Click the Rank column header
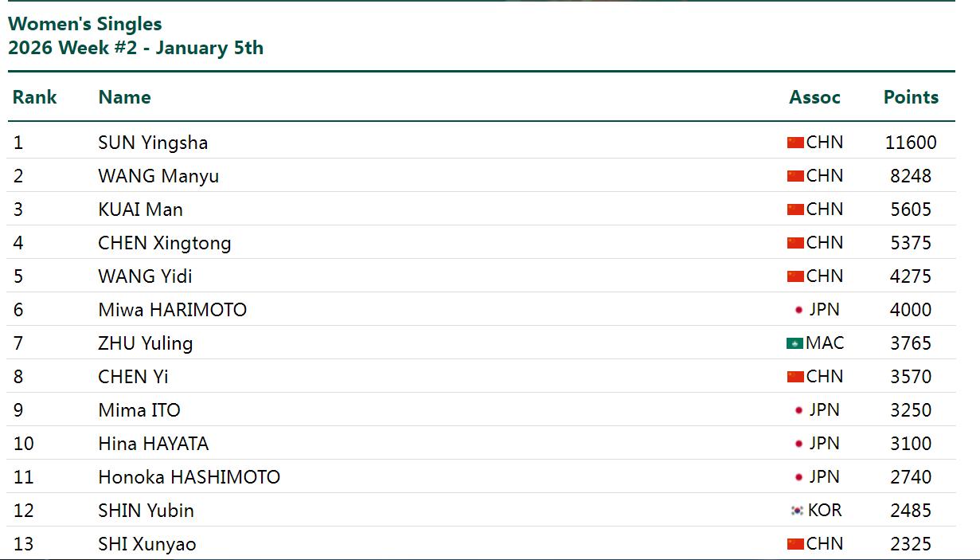Image resolution: width=980 pixels, height=560 pixels. point(35,97)
